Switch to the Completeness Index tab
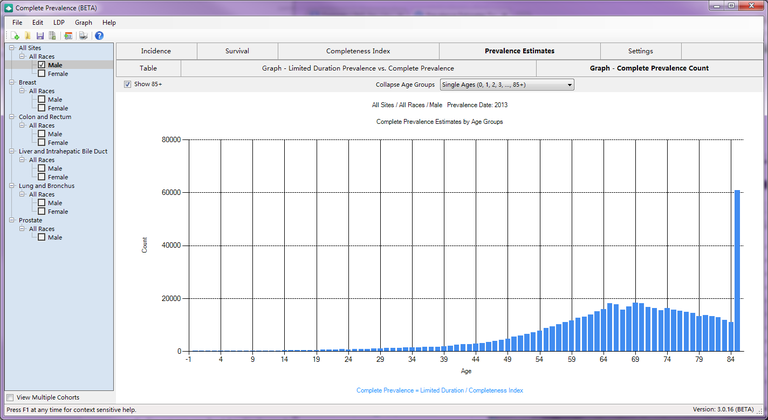 [x=358, y=50]
